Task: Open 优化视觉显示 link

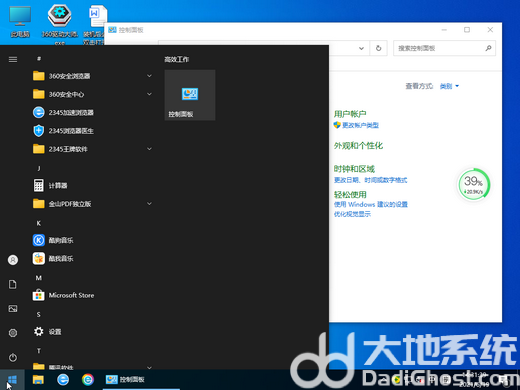Action: coord(352,214)
